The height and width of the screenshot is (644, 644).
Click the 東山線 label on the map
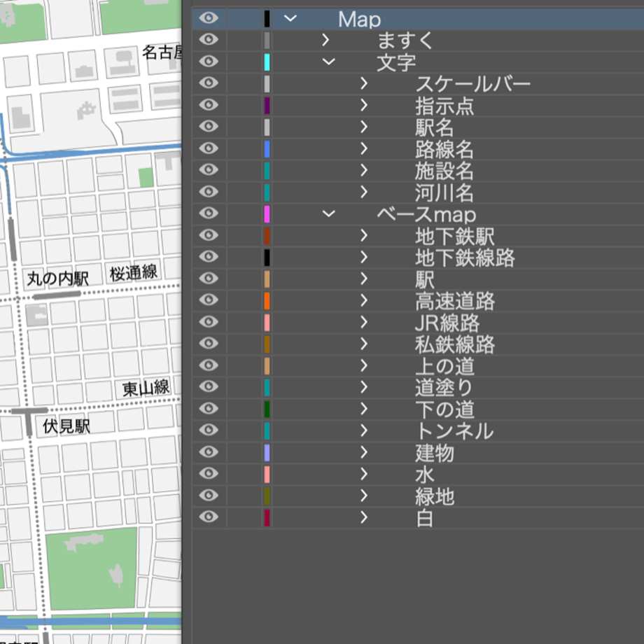(146, 388)
